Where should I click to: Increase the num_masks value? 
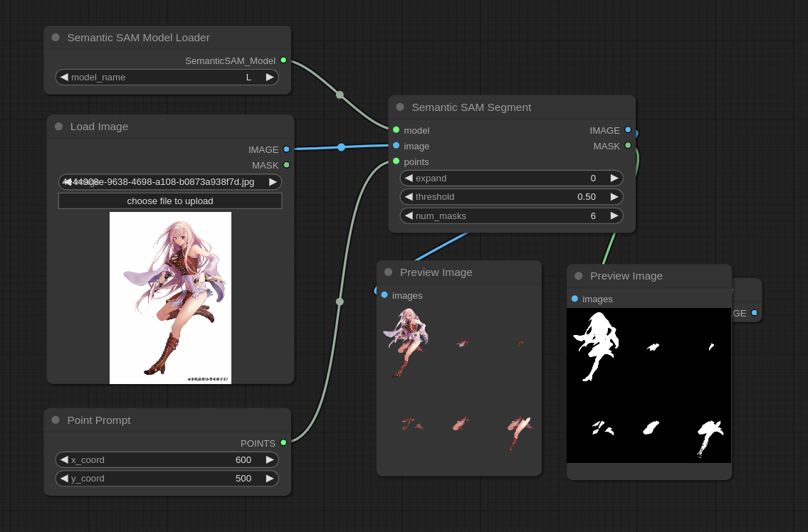(x=614, y=216)
